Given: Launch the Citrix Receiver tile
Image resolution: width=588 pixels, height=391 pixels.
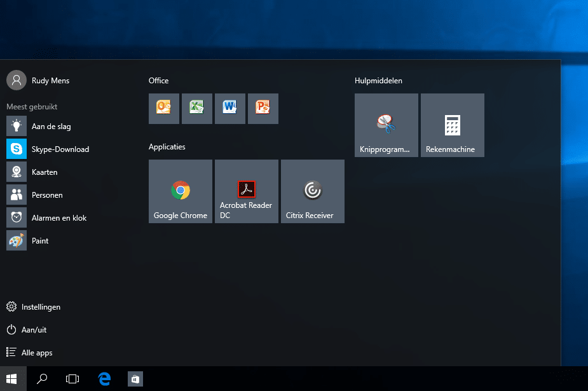Looking at the screenshot, I should click(x=312, y=191).
